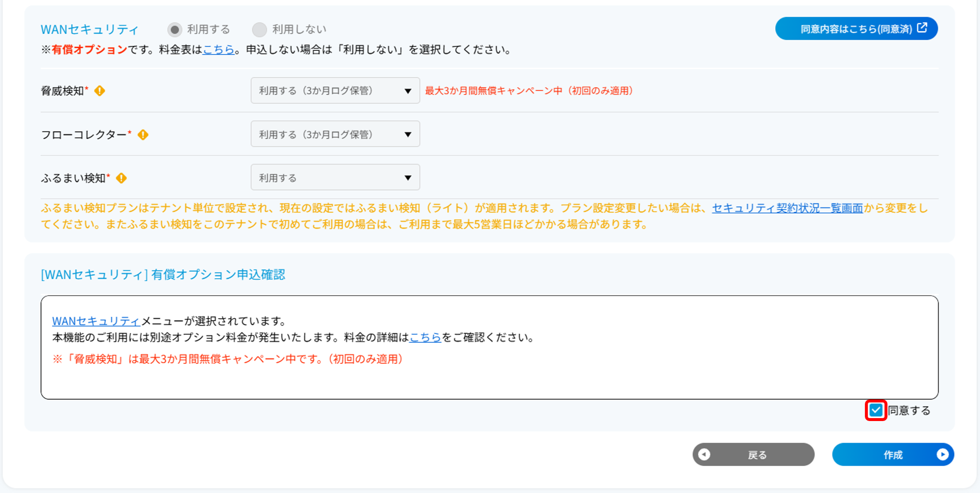This screenshot has width=980, height=493.
Task: Open the WANセキュリティ link in confirmation box
Action: pos(97,321)
